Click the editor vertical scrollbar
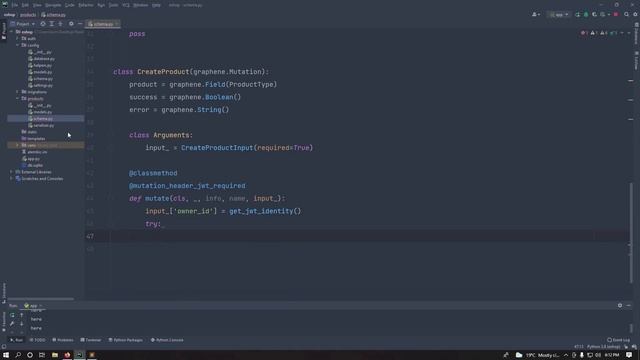Image resolution: width=640 pixels, height=360 pixels. tap(631, 233)
